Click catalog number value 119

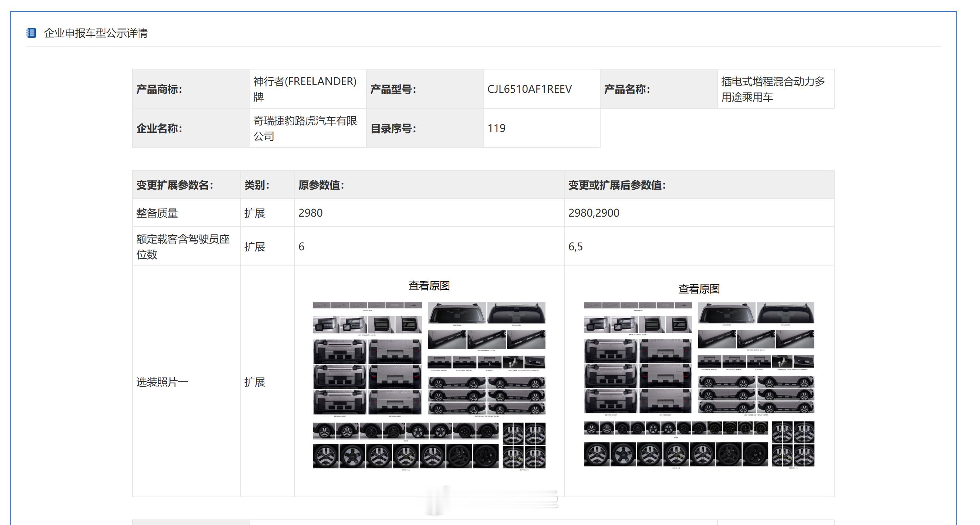pyautogui.click(x=496, y=128)
